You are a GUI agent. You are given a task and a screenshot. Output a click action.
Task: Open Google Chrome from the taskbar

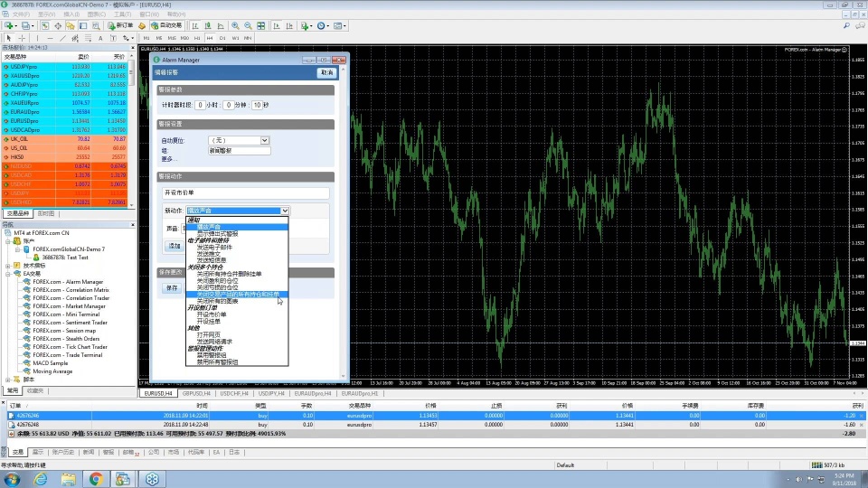pyautogui.click(x=96, y=478)
